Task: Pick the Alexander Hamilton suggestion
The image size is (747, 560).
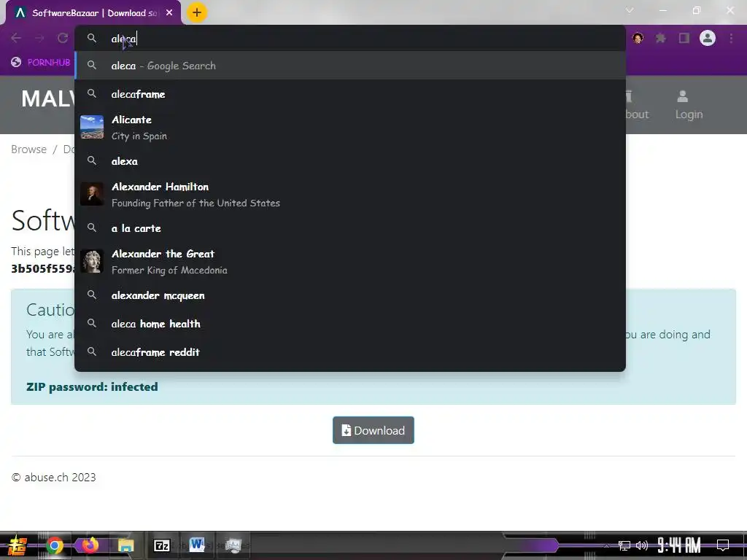Action: (x=350, y=194)
